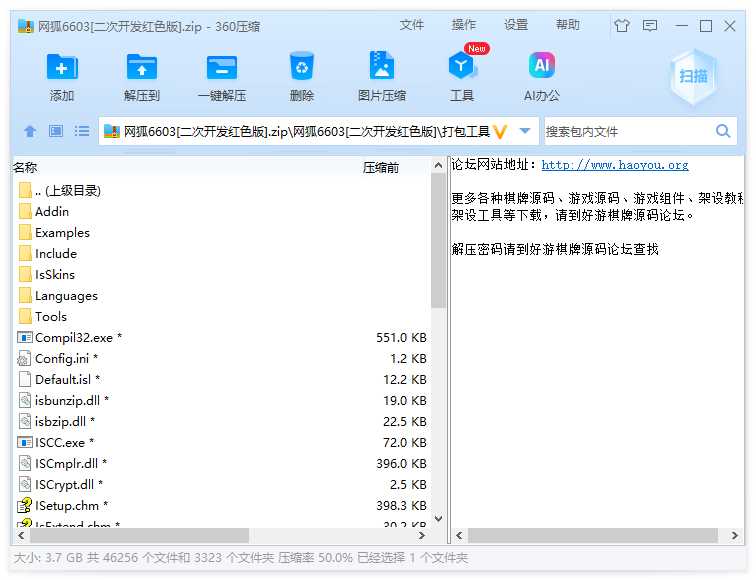Viewport: 756px width, 580px height.
Task: Switch to the icon view mode button
Action: [55, 131]
